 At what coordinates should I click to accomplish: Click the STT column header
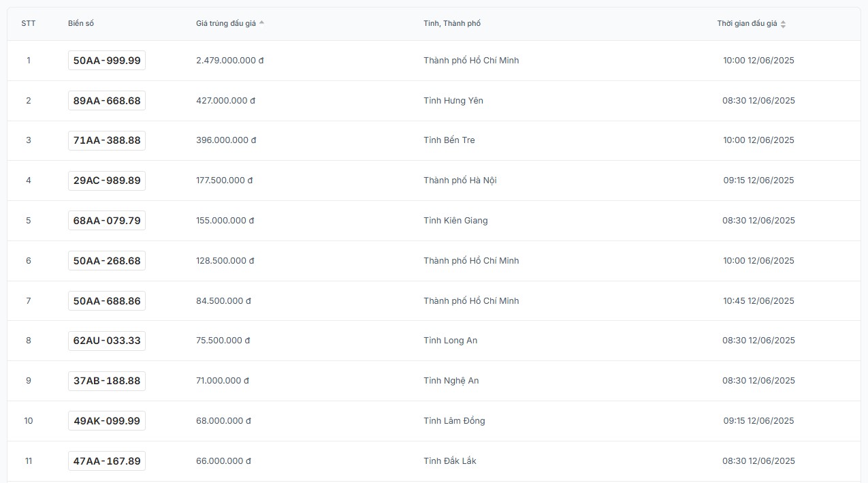click(29, 24)
